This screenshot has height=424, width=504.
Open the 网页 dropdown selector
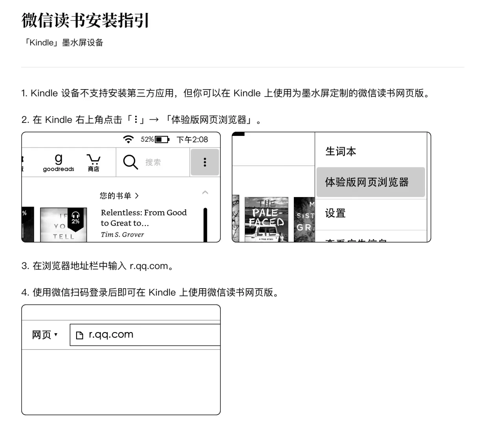click(x=45, y=335)
